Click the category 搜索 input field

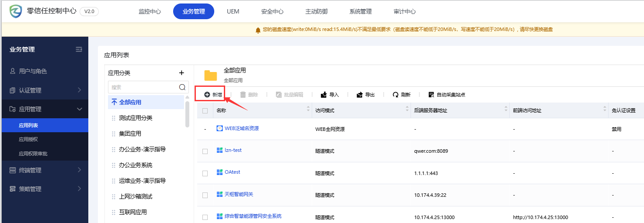tap(143, 87)
